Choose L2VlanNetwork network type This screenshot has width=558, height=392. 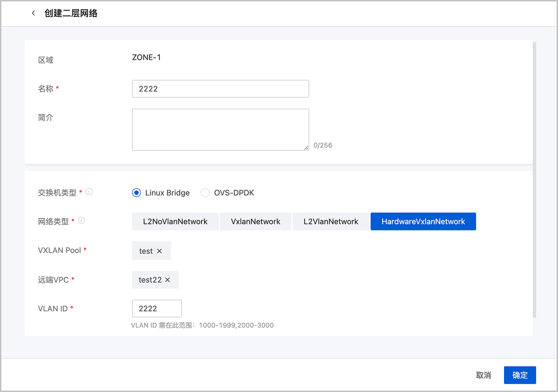[x=331, y=222]
